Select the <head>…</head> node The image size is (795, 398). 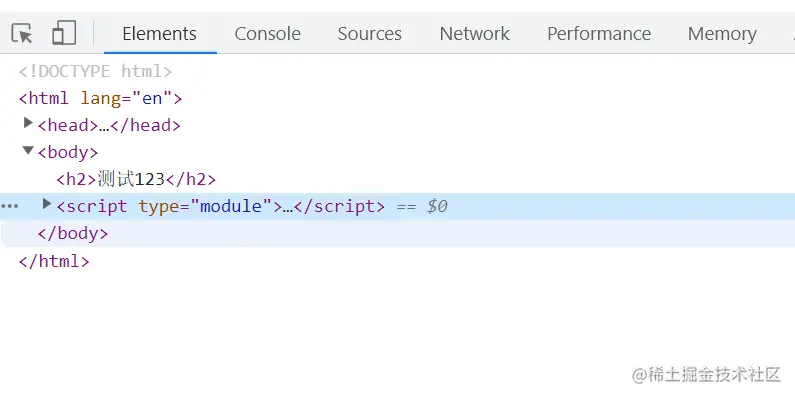pyautogui.click(x=109, y=125)
